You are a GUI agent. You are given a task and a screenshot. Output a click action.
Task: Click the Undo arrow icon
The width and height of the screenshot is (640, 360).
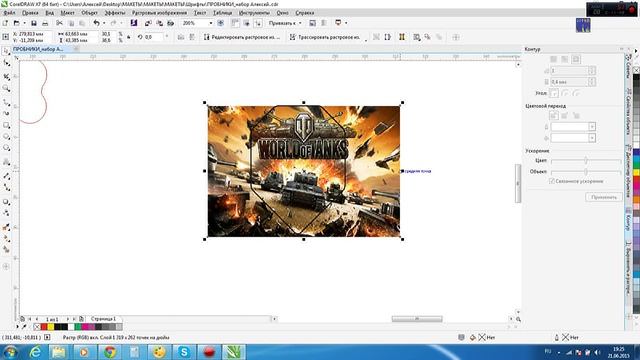pyautogui.click(x=96, y=23)
